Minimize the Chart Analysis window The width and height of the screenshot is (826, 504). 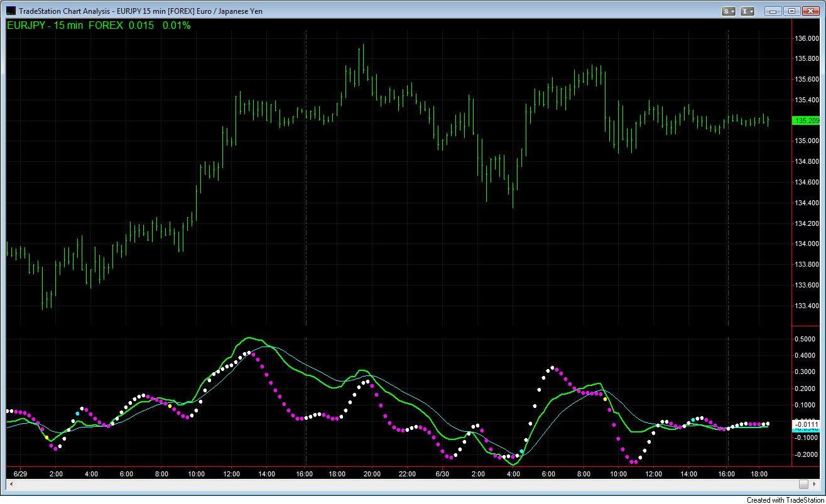tap(774, 11)
